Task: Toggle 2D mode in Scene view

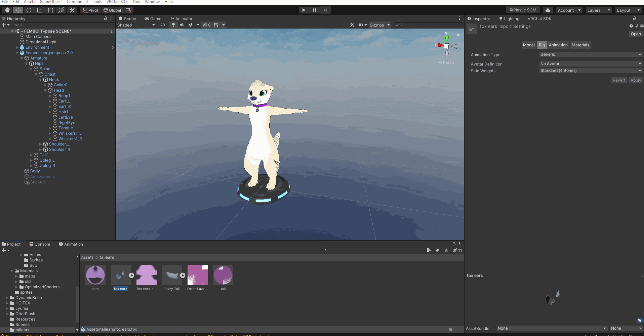Action: [x=163, y=25]
